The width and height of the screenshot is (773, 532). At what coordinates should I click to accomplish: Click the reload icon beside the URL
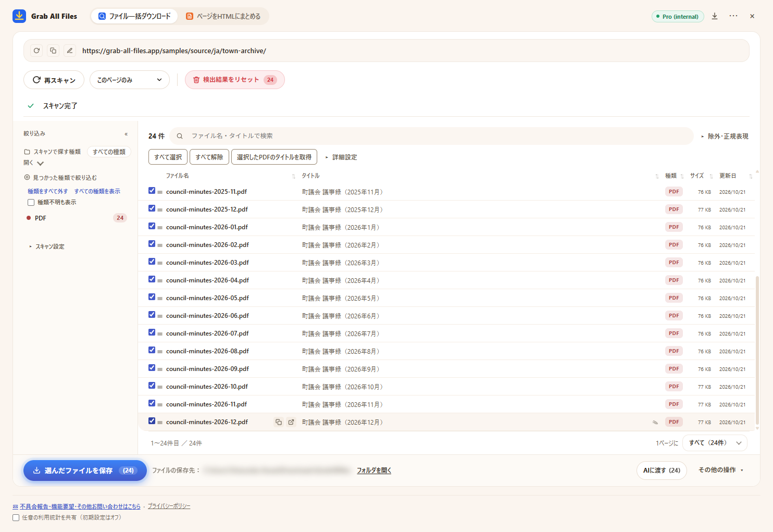[36, 51]
